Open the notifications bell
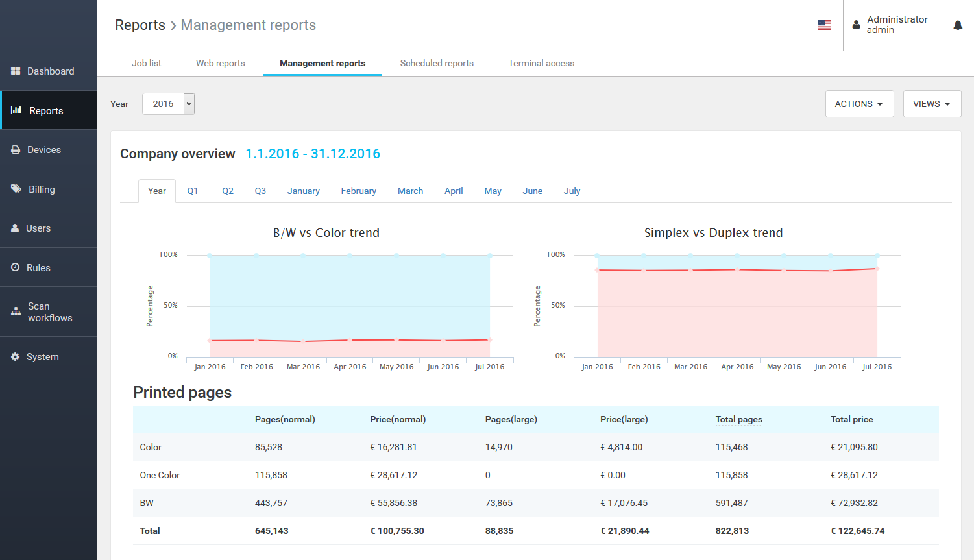 click(958, 25)
